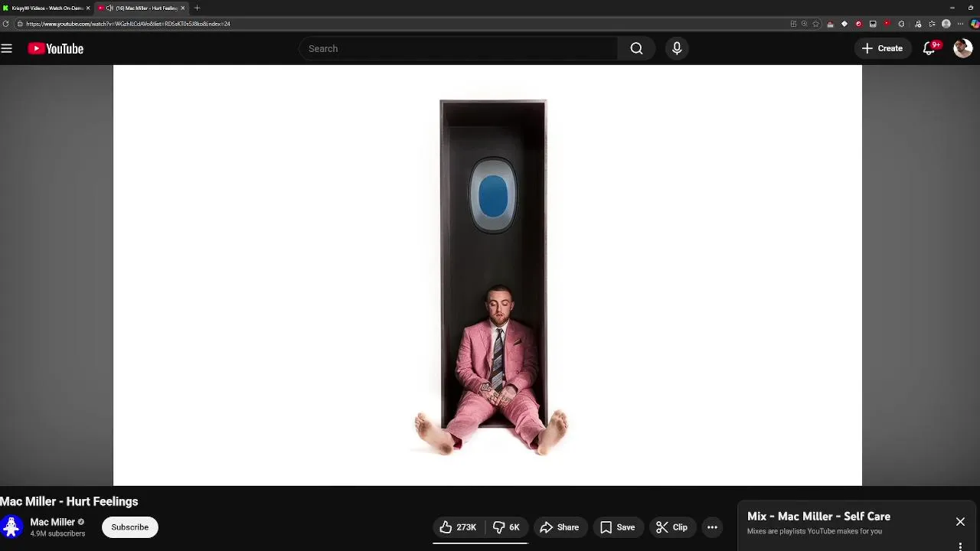
Task: View site info via lock icon
Action: click(x=20, y=24)
